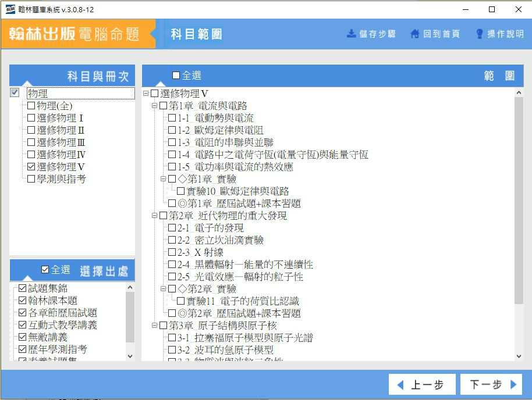Collapse the 選修物理 V root tree node
Image resolution: width=532 pixels, height=400 pixels.
[x=146, y=93]
